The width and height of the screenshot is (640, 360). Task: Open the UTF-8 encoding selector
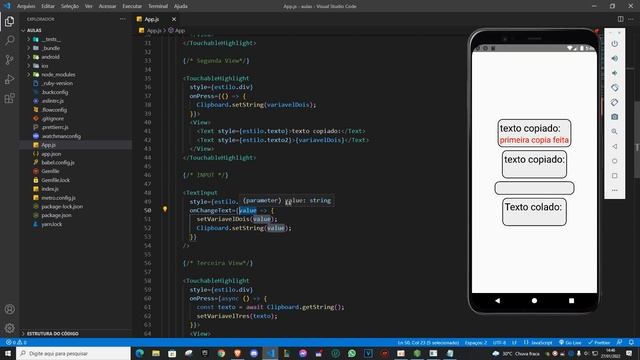point(499,342)
